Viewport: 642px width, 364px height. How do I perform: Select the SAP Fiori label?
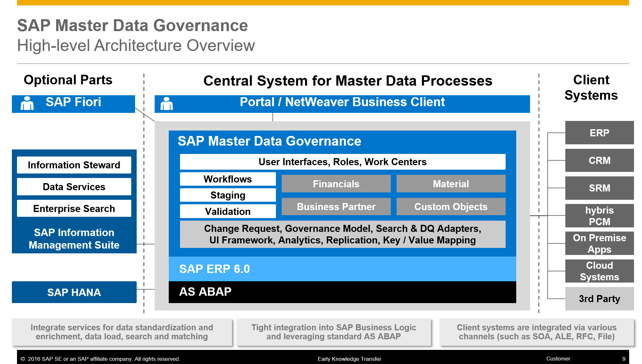pyautogui.click(x=73, y=102)
